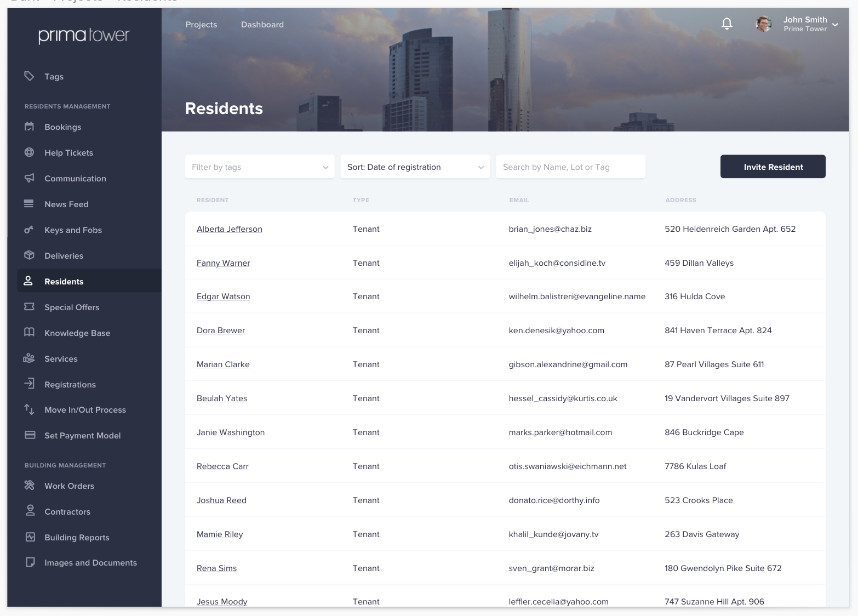Click the Services icon
The width and height of the screenshot is (858, 616).
[x=29, y=358]
